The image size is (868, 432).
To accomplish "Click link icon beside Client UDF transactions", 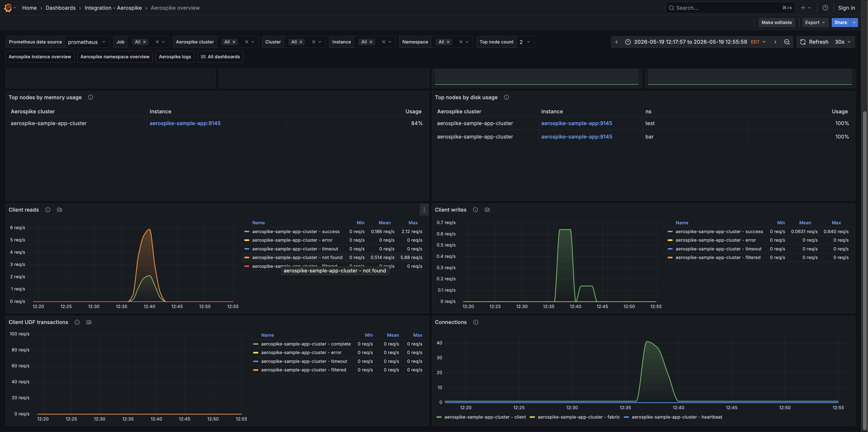I will click(x=89, y=322).
